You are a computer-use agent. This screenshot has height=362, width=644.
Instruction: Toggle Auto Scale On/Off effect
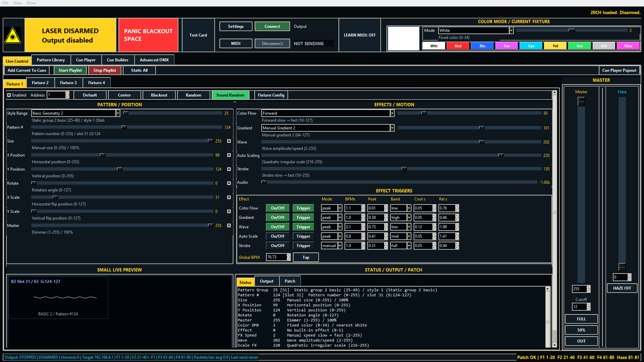tap(278, 236)
